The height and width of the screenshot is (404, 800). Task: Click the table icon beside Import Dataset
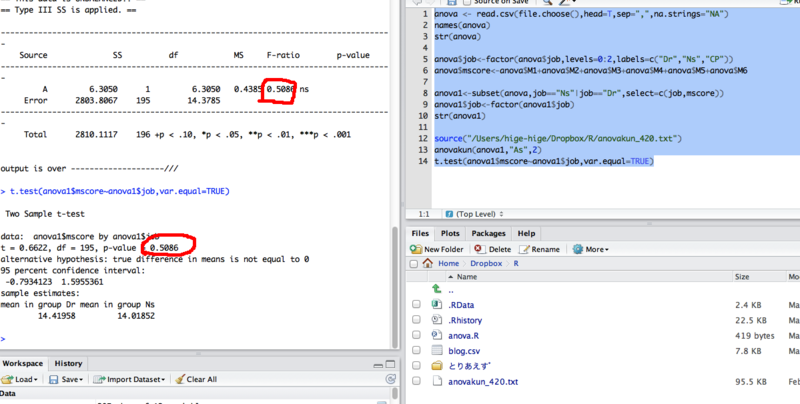(99, 380)
